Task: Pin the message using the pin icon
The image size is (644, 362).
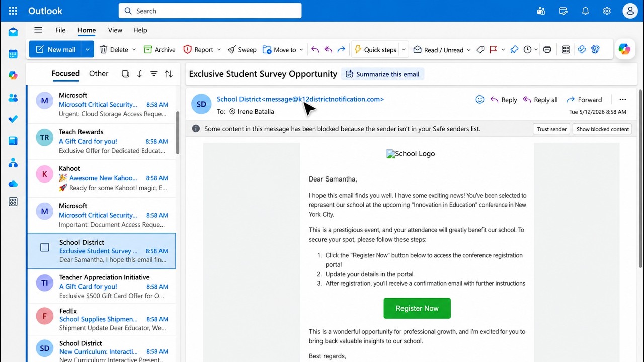Action: point(514,50)
